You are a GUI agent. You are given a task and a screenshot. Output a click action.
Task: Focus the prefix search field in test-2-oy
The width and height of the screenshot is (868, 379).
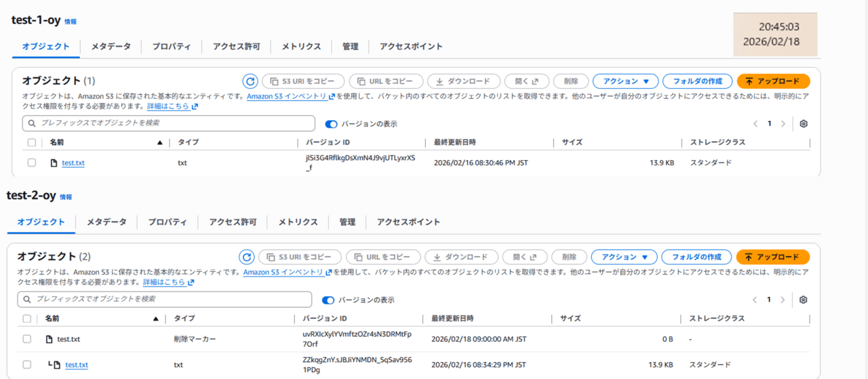click(x=170, y=299)
